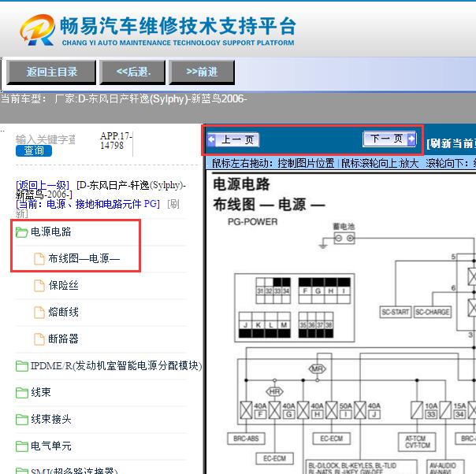The width and height of the screenshot is (476, 474).
Task: Go to previous page 上一页
Action: click(233, 140)
